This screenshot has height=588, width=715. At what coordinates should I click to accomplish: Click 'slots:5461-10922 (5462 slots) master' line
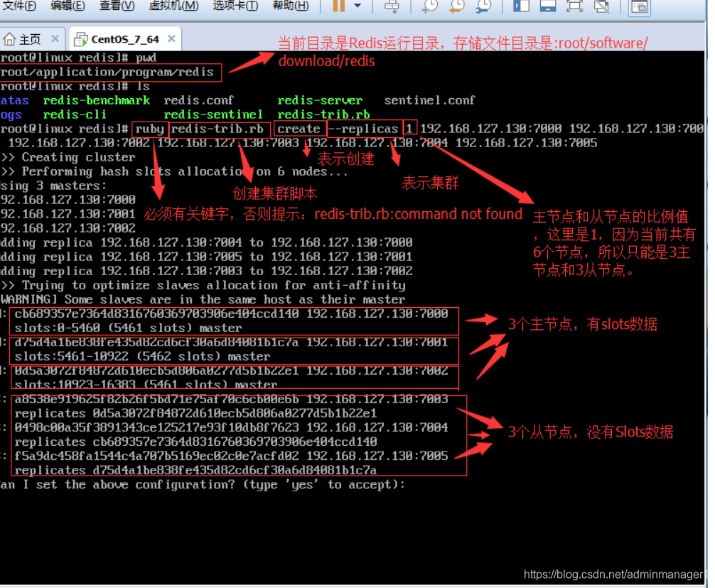click(142, 356)
